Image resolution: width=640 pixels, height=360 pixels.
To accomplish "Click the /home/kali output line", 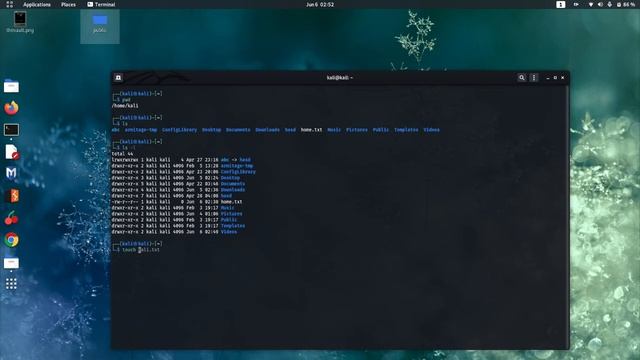I will pyautogui.click(x=125, y=106).
